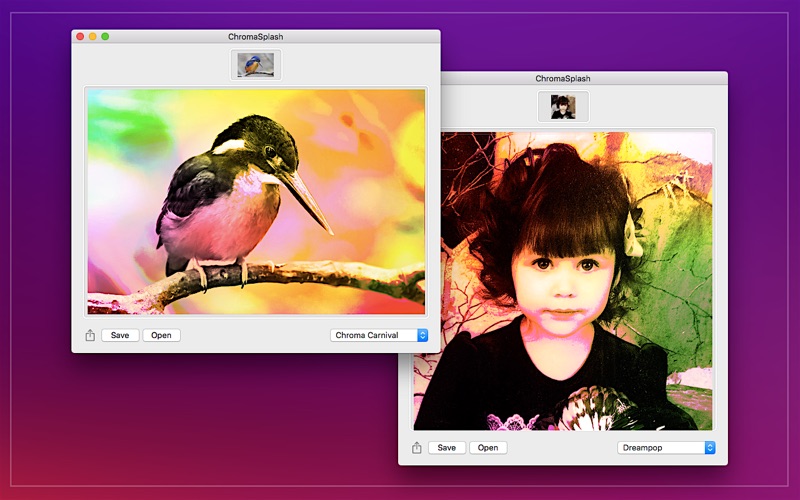Open the Dreampop filter dropdown

click(666, 447)
